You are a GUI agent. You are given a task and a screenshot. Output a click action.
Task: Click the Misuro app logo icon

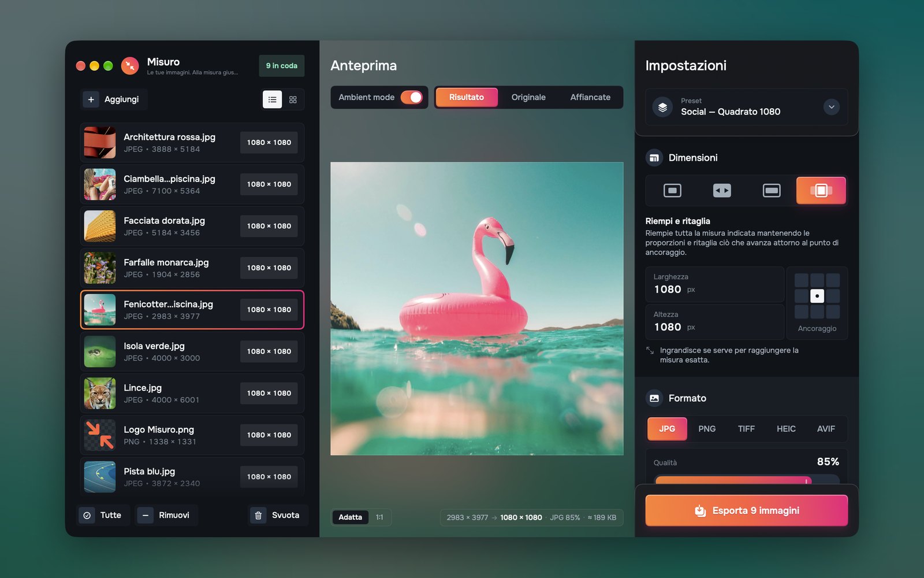[130, 66]
